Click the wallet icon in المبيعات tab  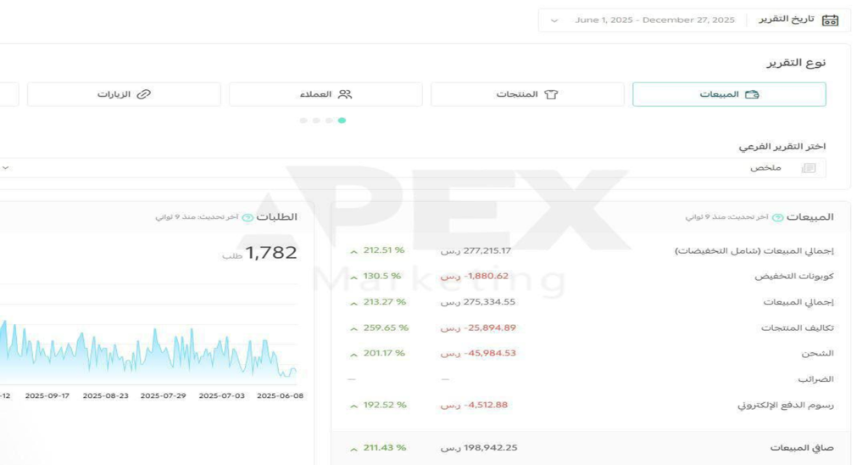tap(752, 94)
